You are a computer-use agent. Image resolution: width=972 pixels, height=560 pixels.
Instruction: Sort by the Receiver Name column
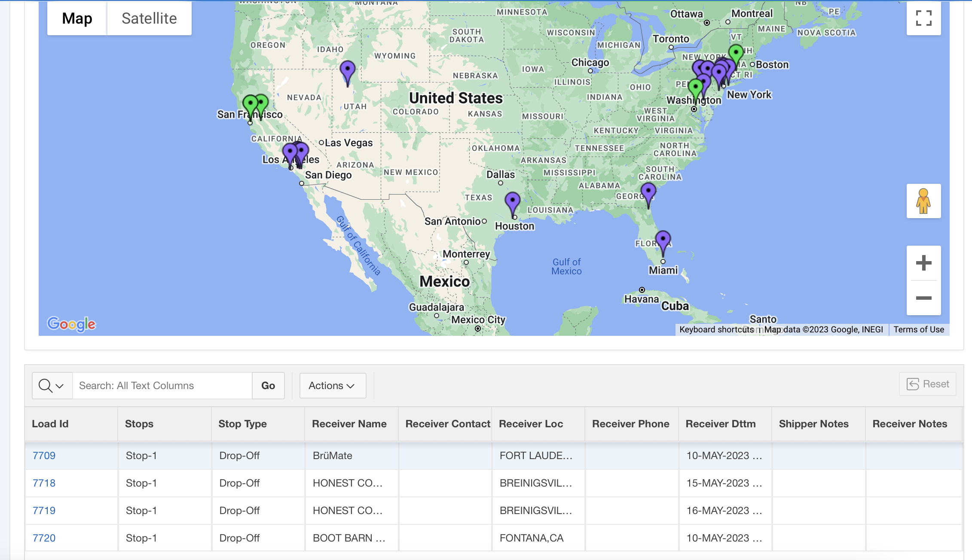coord(349,424)
